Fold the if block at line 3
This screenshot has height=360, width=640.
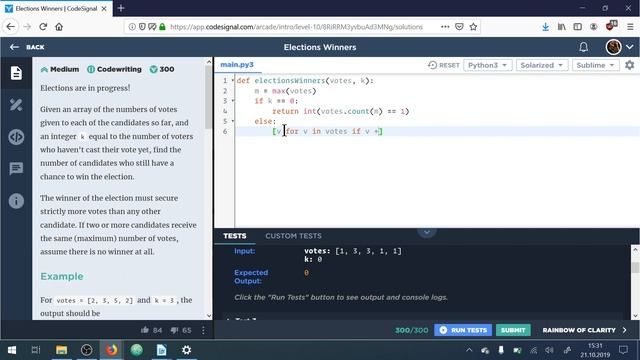(x=233, y=100)
